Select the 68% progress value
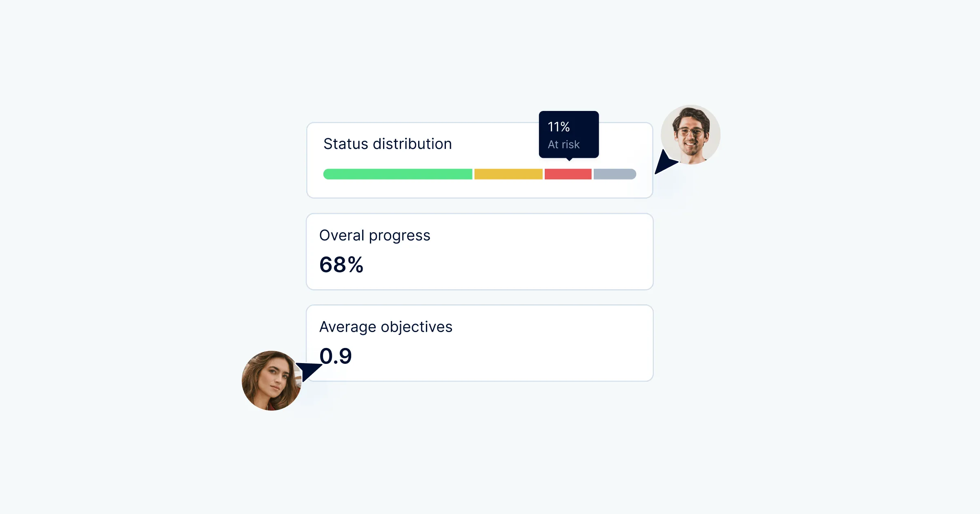The image size is (980, 514). [341, 264]
